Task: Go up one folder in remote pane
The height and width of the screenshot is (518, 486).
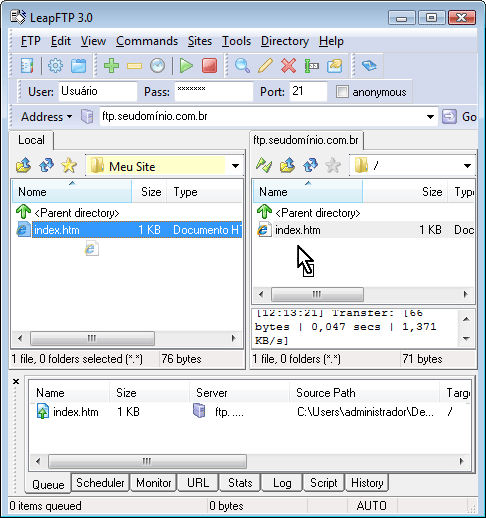Action: pyautogui.click(x=287, y=165)
